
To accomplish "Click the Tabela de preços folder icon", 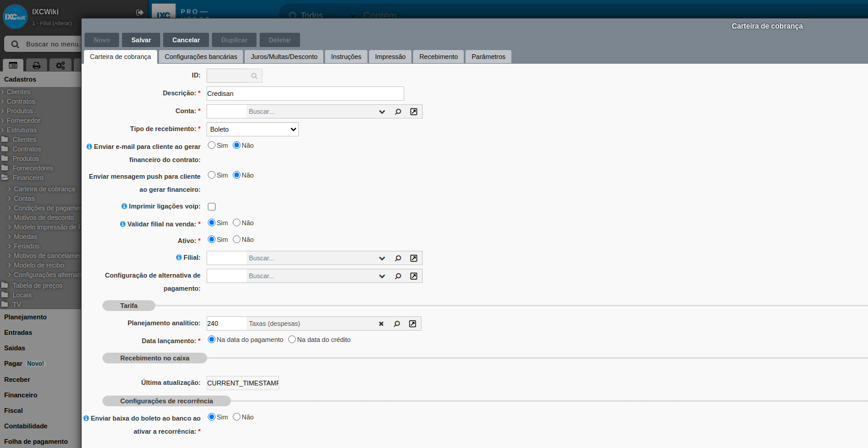I will [5, 285].
